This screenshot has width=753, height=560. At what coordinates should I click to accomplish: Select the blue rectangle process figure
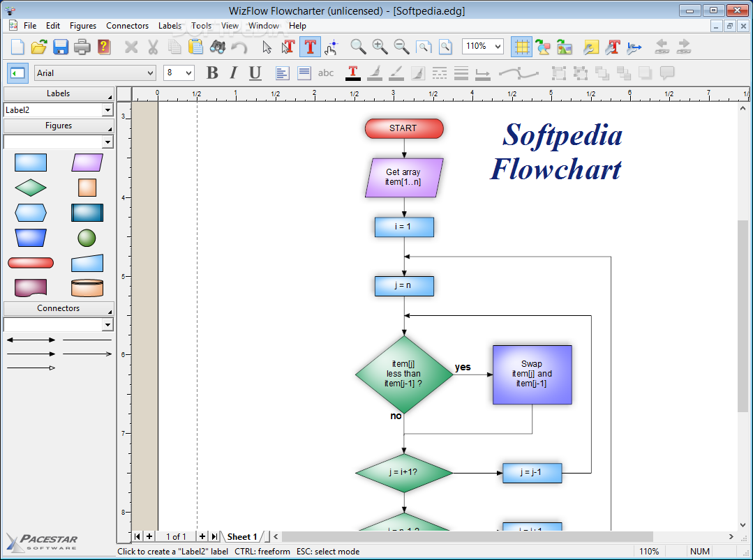point(31,162)
